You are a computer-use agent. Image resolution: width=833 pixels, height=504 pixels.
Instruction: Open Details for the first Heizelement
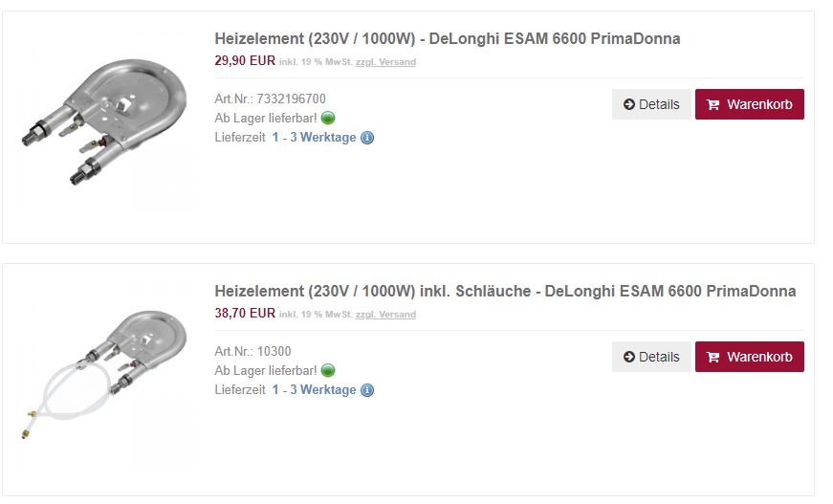pyautogui.click(x=651, y=104)
